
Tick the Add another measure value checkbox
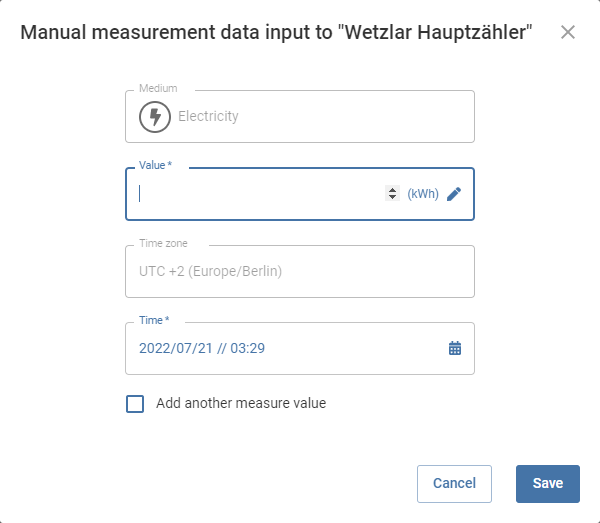[x=135, y=404]
